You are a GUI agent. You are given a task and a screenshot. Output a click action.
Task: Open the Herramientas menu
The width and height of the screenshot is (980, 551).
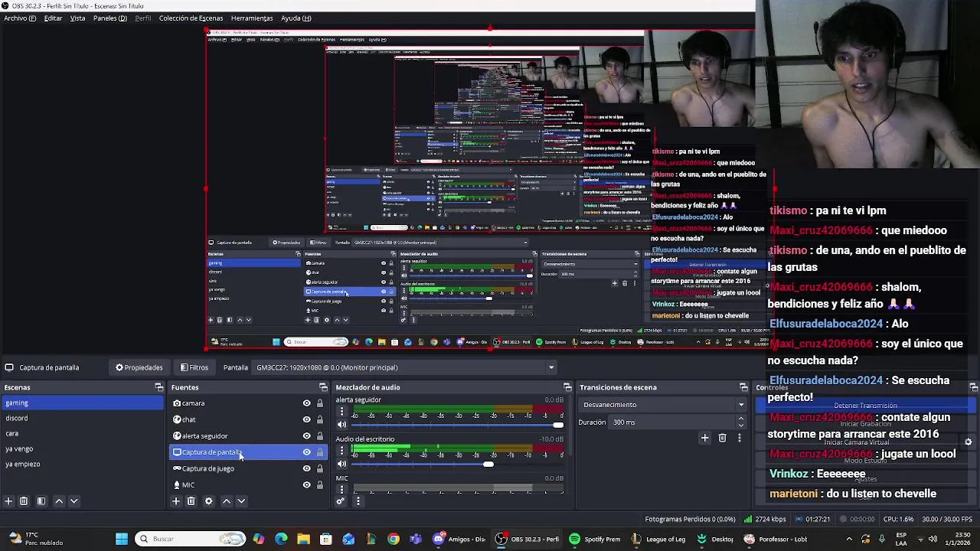252,18
